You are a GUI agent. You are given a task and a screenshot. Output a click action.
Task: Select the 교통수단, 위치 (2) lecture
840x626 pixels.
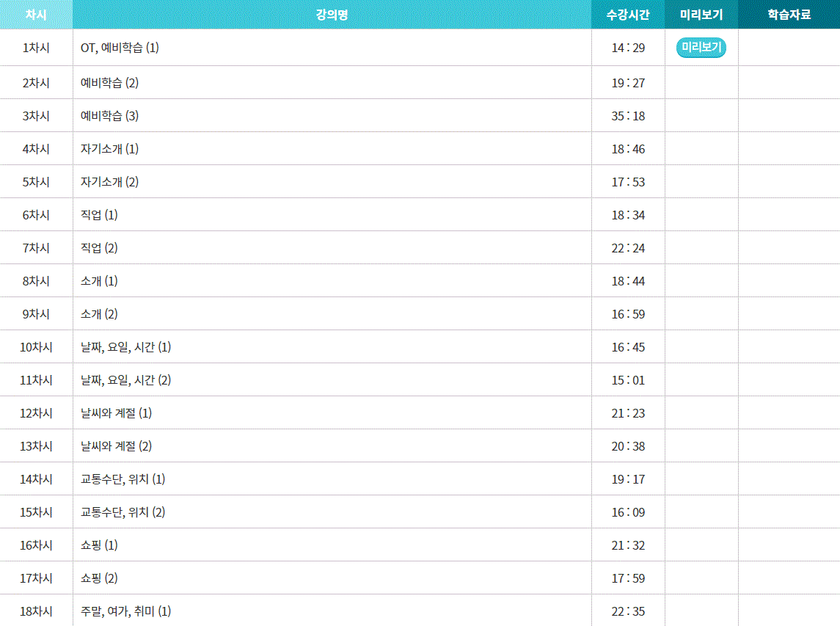coord(123,512)
